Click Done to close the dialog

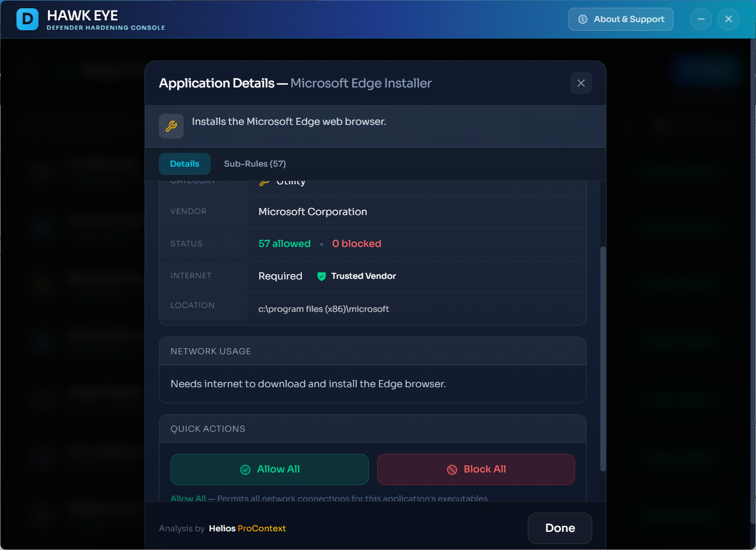tap(560, 528)
